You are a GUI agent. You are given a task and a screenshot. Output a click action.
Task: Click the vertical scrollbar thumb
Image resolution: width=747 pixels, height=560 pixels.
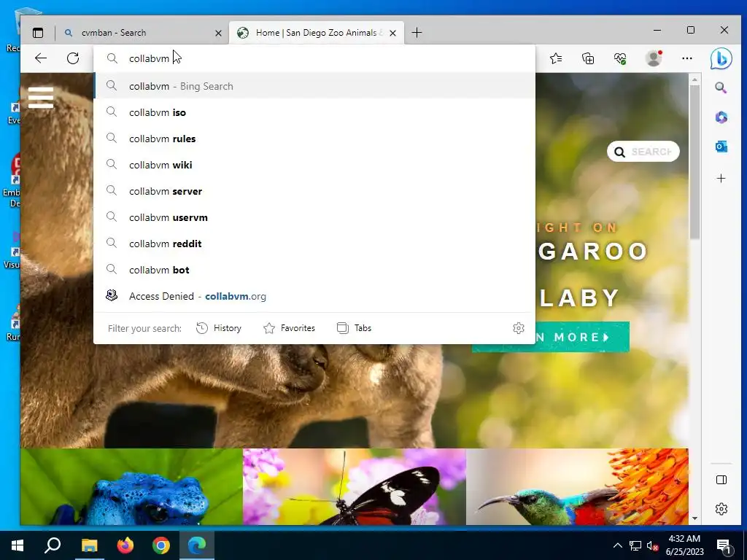(694, 162)
